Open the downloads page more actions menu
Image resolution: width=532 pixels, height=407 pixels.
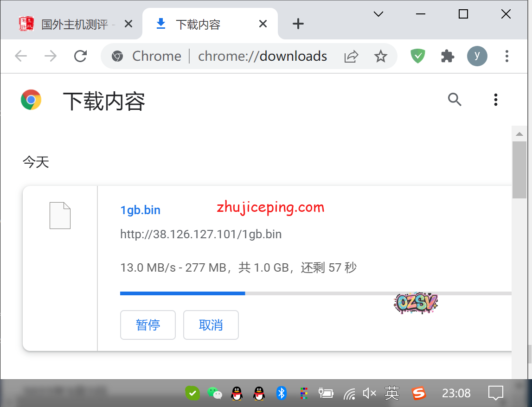pos(496,99)
